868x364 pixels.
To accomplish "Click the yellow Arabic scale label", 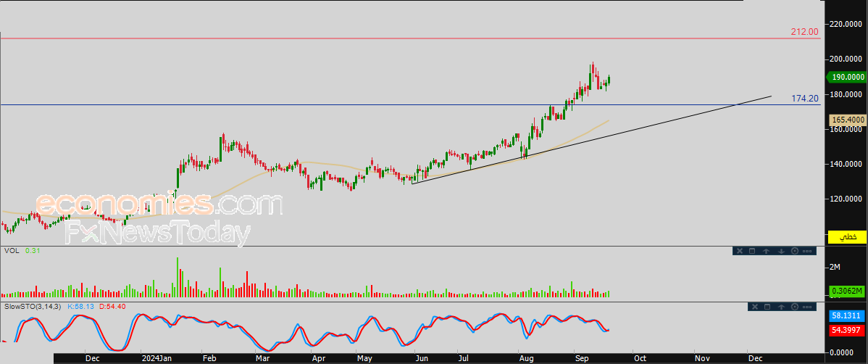I will click(x=847, y=236).
